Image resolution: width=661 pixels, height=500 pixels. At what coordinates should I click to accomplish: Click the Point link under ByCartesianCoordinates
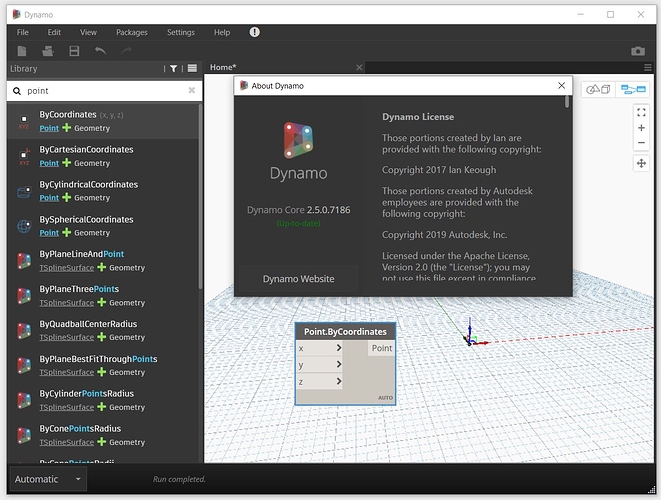49,163
